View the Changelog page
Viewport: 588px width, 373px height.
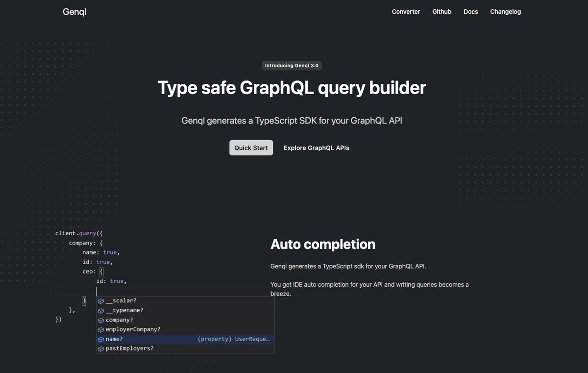coord(505,12)
